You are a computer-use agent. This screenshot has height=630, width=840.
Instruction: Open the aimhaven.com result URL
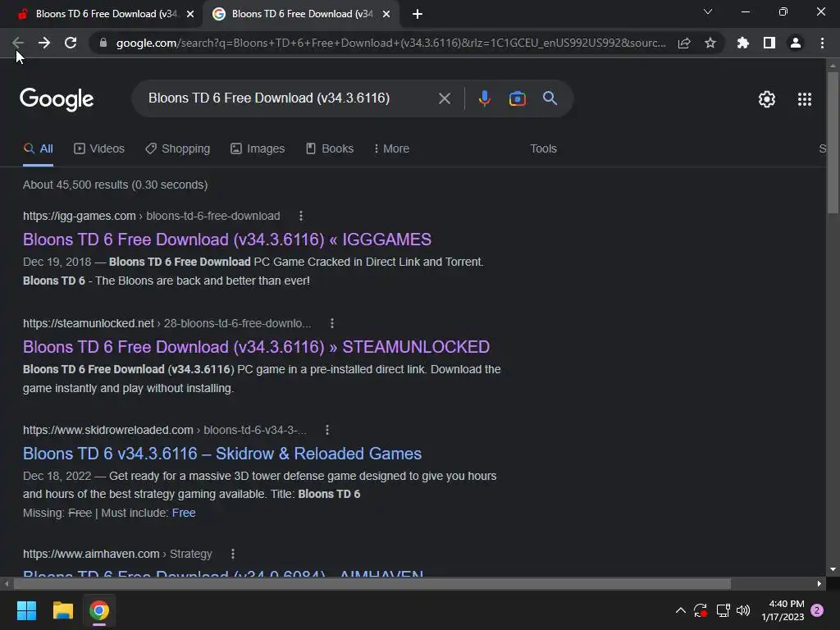click(x=117, y=554)
